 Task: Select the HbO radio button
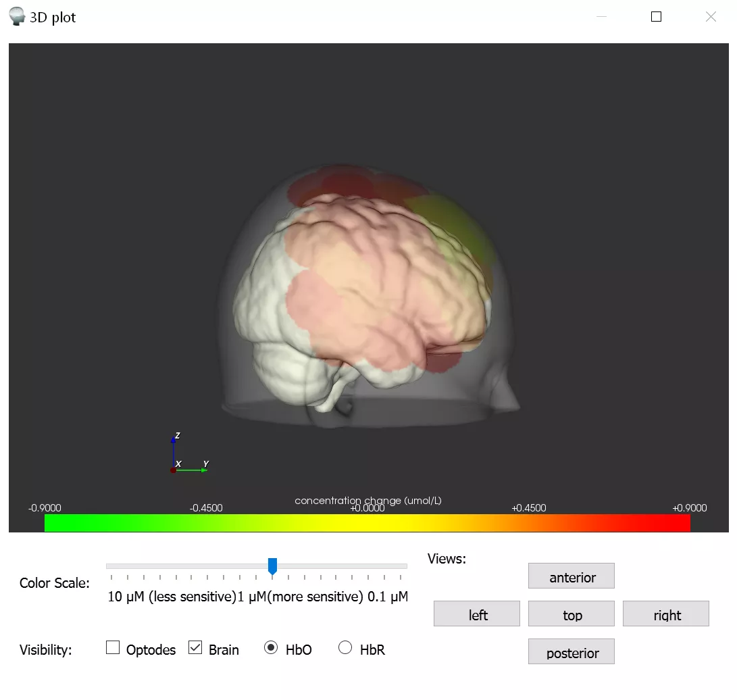(272, 647)
